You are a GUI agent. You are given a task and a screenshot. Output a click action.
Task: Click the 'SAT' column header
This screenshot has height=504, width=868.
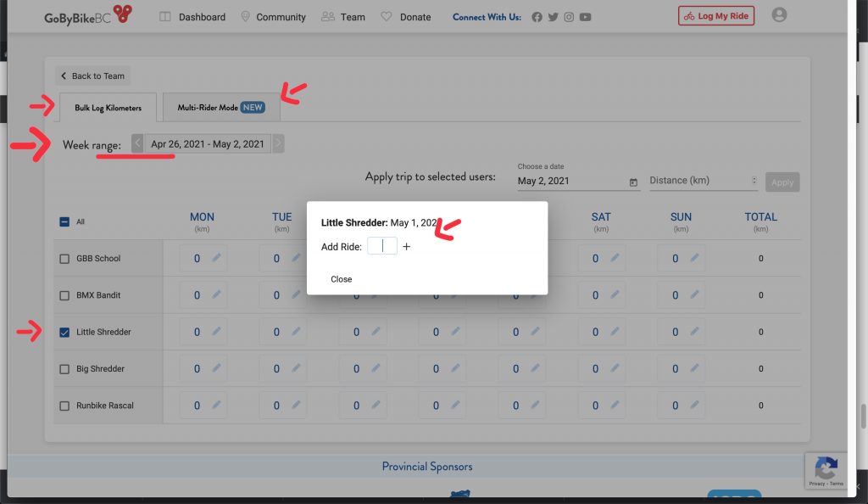tap(601, 217)
